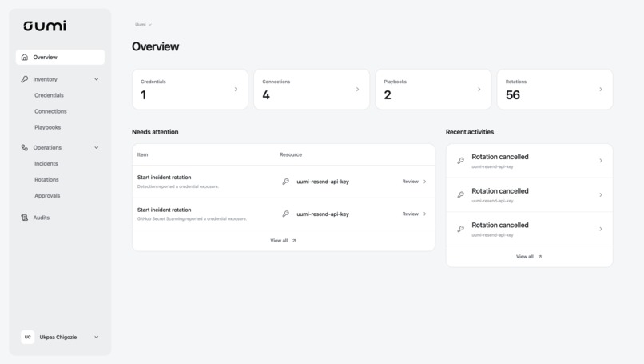Go to Approvals in the sidebar
This screenshot has width=644, height=364.
click(47, 195)
